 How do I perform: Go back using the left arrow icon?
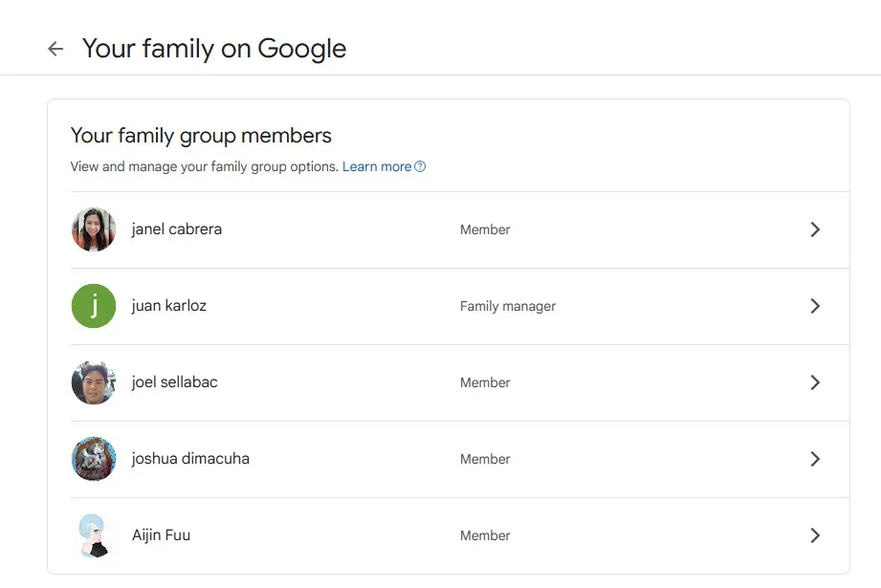[55, 49]
